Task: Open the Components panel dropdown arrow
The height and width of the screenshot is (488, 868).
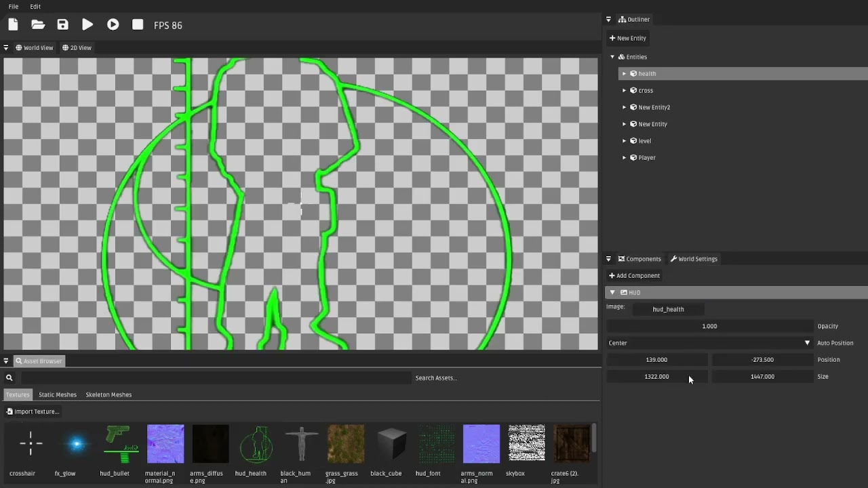Action: point(608,259)
